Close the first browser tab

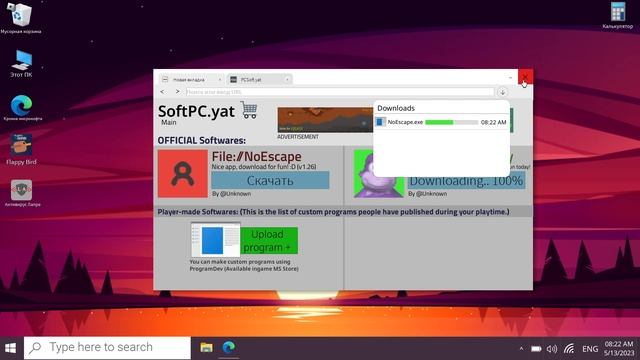[x=220, y=80]
